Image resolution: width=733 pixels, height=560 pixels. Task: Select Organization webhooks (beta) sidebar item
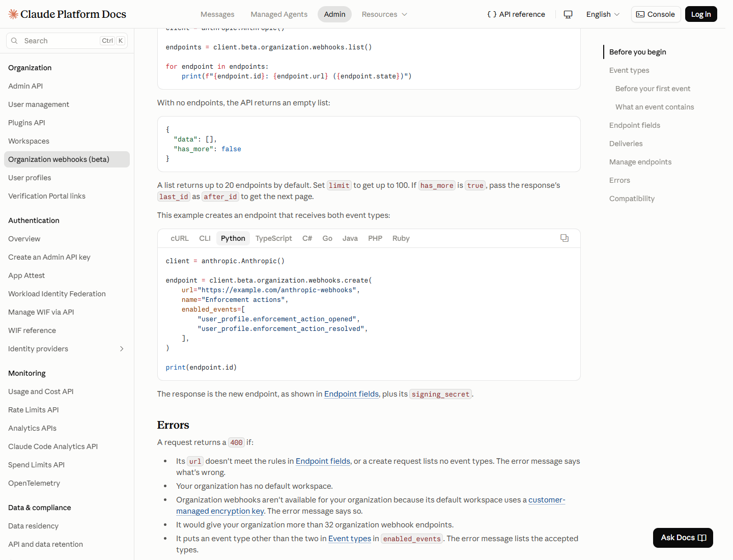(x=67, y=159)
